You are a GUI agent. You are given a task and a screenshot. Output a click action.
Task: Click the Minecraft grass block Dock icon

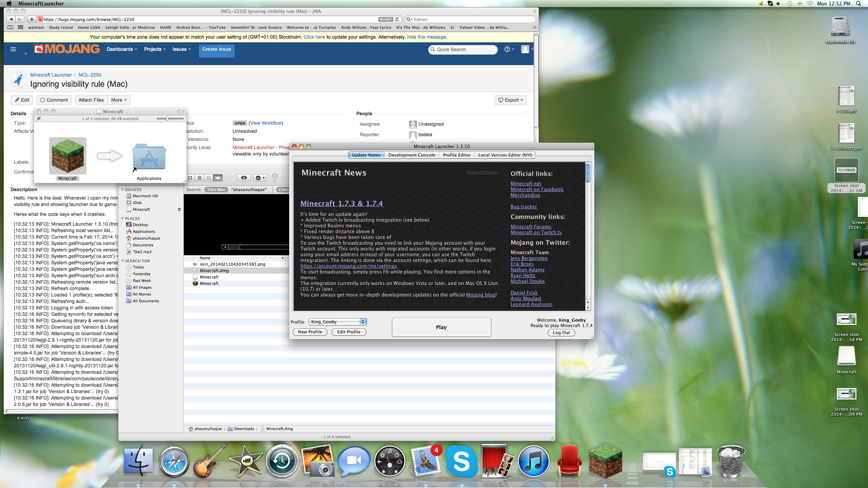coord(605,461)
